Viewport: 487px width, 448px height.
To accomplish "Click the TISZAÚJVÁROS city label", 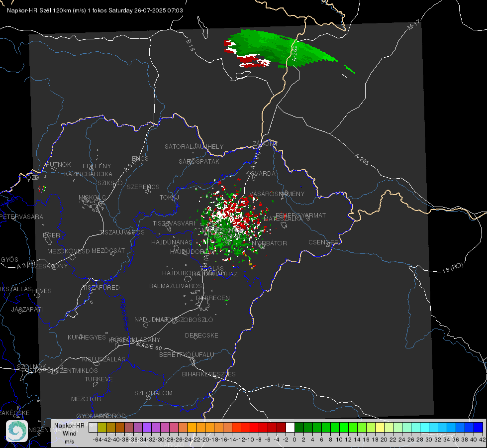I will click(122, 232).
